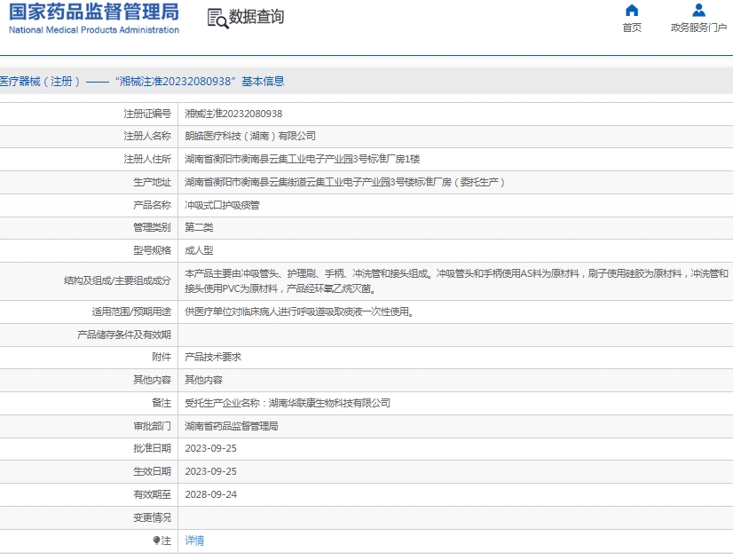This screenshot has height=560, width=733.
Task: Click the 型号规格 row label
Action: pyautogui.click(x=152, y=250)
